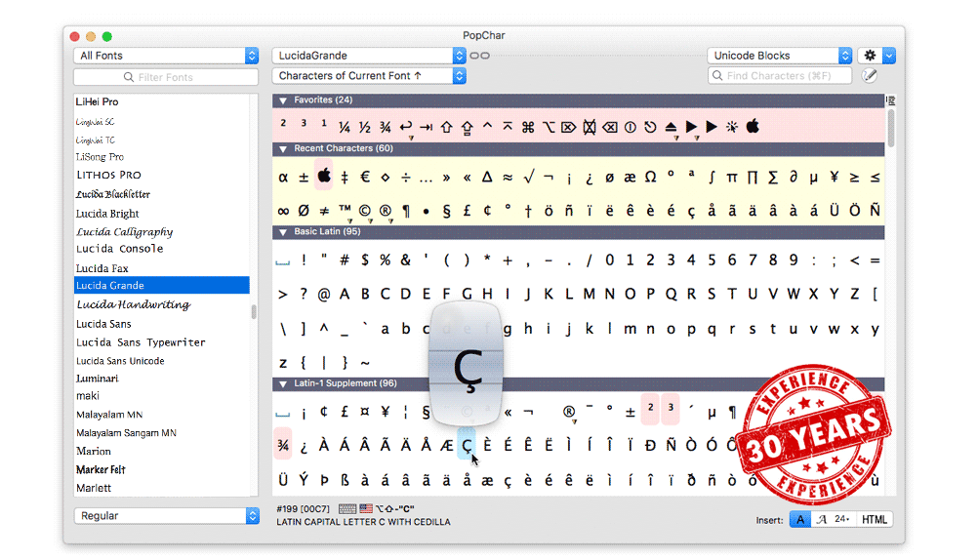Collapse the Favorites section
Image resolution: width=978 pixels, height=560 pixels.
point(283,100)
